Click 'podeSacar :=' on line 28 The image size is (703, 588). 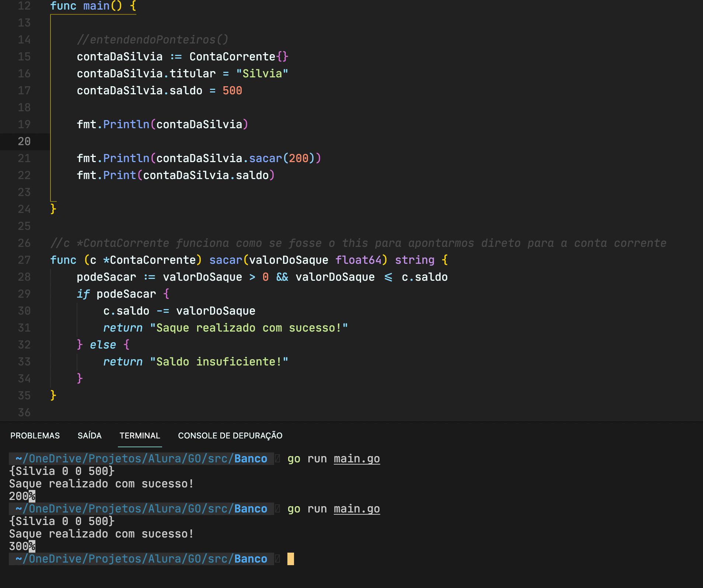tap(116, 277)
